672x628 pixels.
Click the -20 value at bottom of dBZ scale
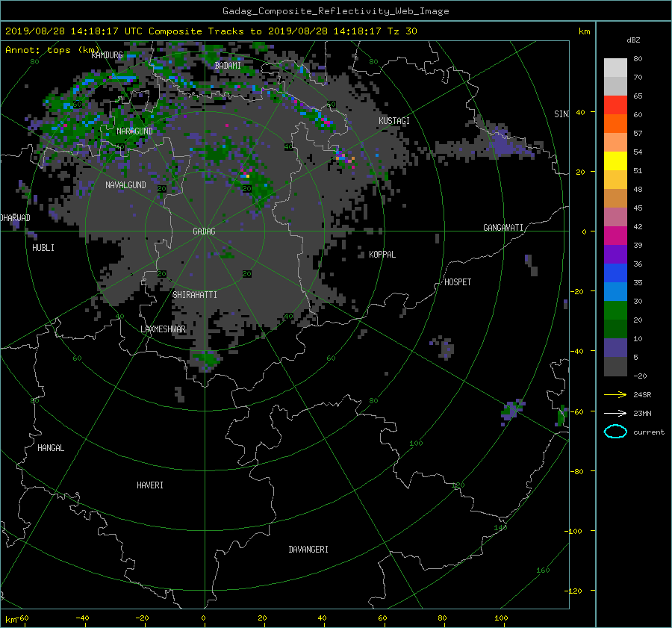pos(640,376)
